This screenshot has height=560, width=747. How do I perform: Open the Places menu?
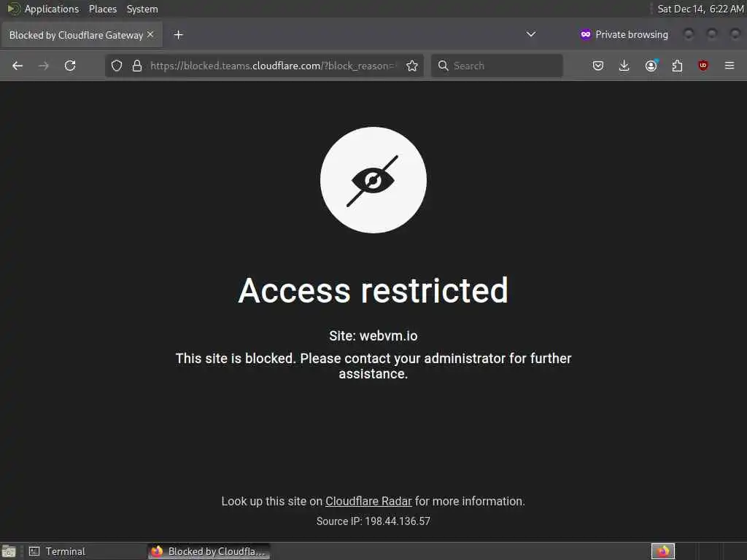[103, 9]
